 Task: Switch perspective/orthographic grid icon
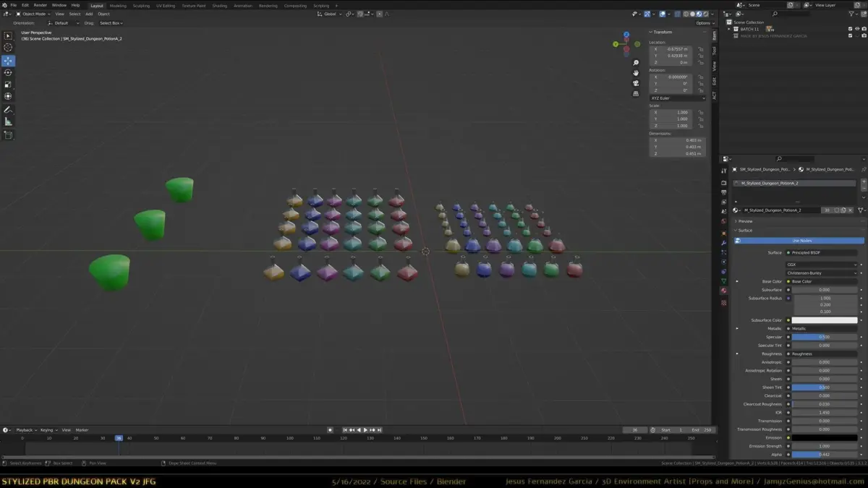pos(636,93)
